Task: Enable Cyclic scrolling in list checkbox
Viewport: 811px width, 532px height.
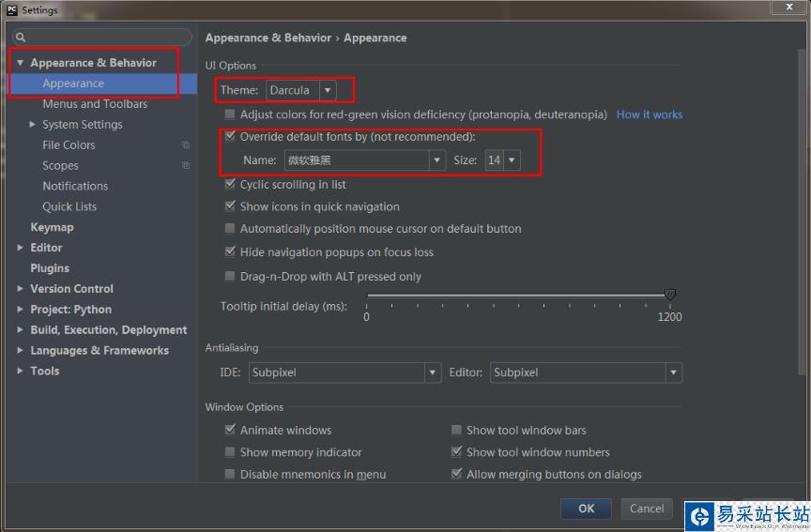Action: coord(230,185)
